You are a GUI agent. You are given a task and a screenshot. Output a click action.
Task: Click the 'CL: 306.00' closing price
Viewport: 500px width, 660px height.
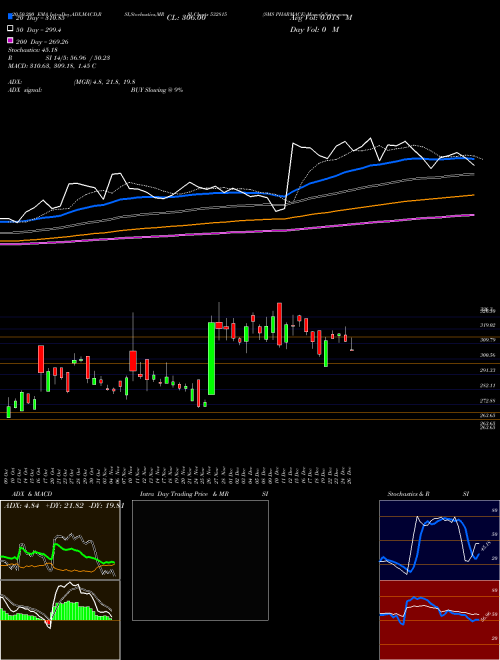tap(186, 18)
